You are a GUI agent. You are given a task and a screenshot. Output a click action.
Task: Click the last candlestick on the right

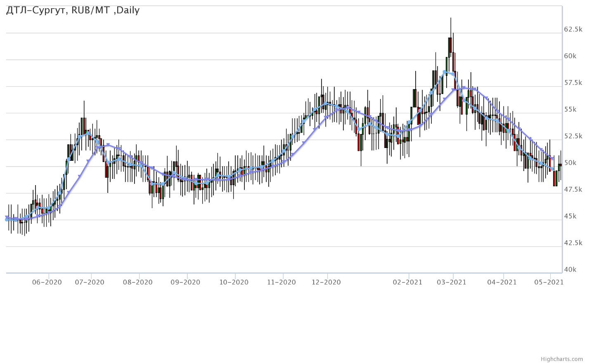(x=560, y=165)
